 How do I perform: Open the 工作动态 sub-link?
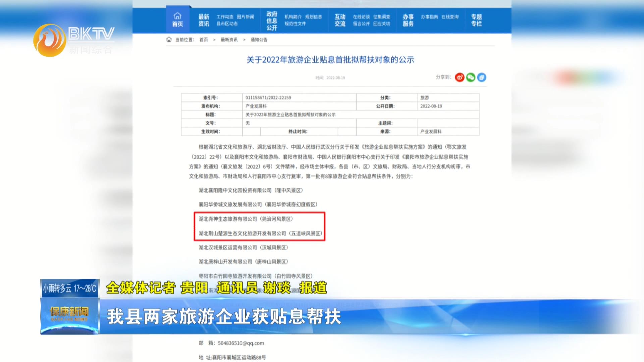tap(225, 17)
